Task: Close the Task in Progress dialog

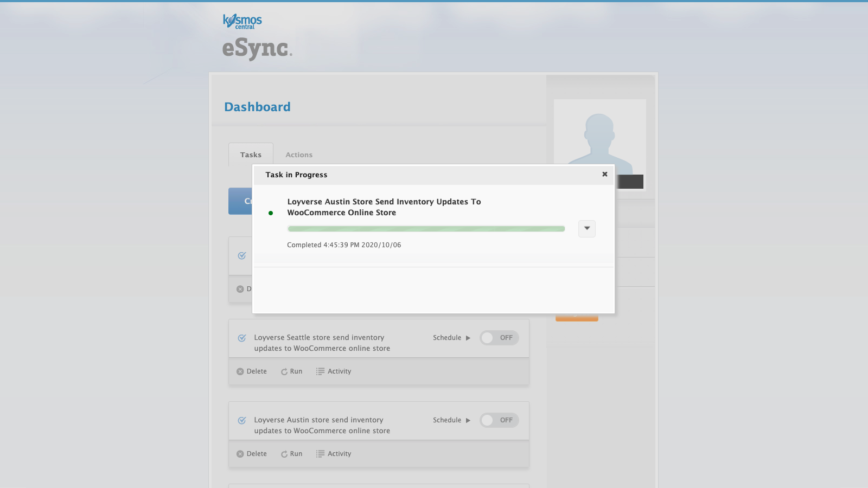Action: click(604, 174)
